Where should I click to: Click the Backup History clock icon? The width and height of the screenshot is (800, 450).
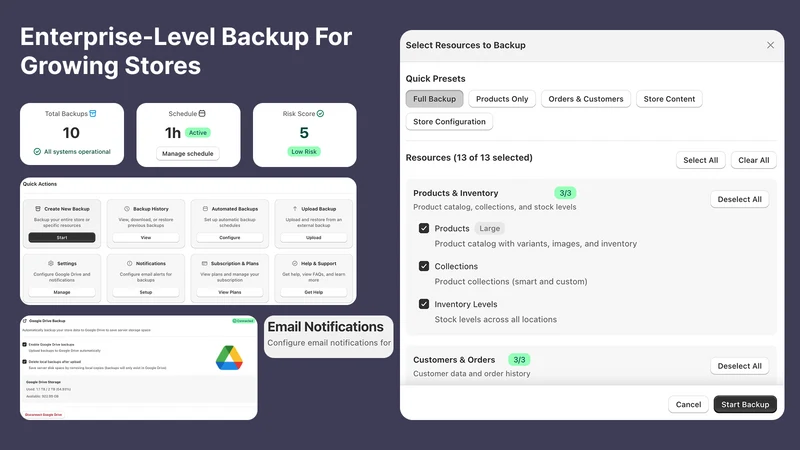click(x=127, y=209)
